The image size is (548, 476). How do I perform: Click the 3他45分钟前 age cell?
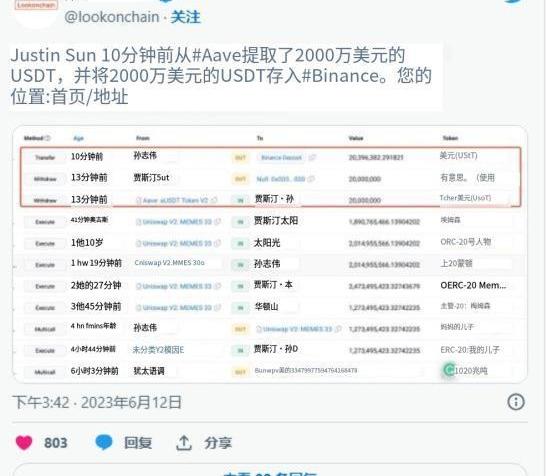tap(96, 306)
